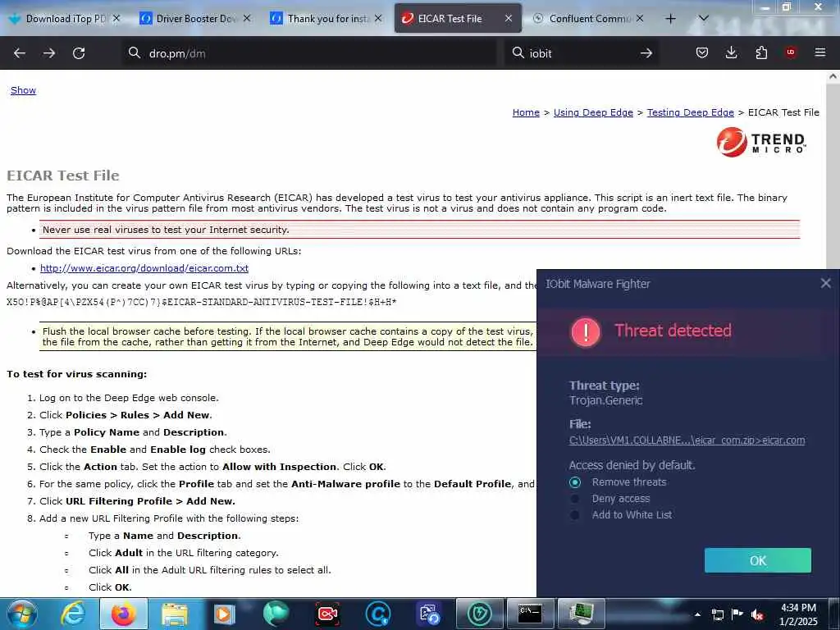The height and width of the screenshot is (630, 840).
Task: Open the red screen recorder taskbar icon
Action: click(x=326, y=614)
